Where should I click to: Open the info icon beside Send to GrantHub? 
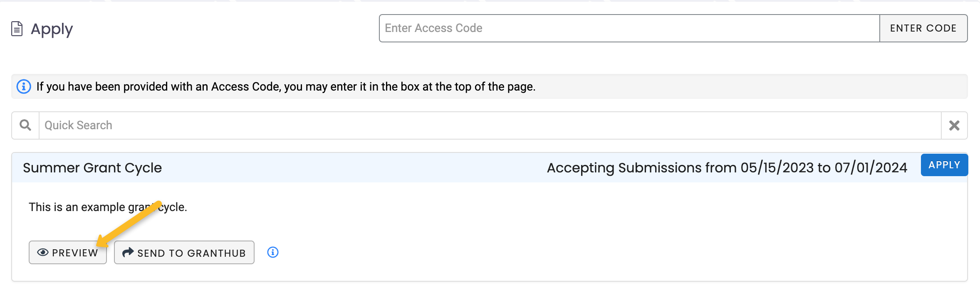pos(273,252)
